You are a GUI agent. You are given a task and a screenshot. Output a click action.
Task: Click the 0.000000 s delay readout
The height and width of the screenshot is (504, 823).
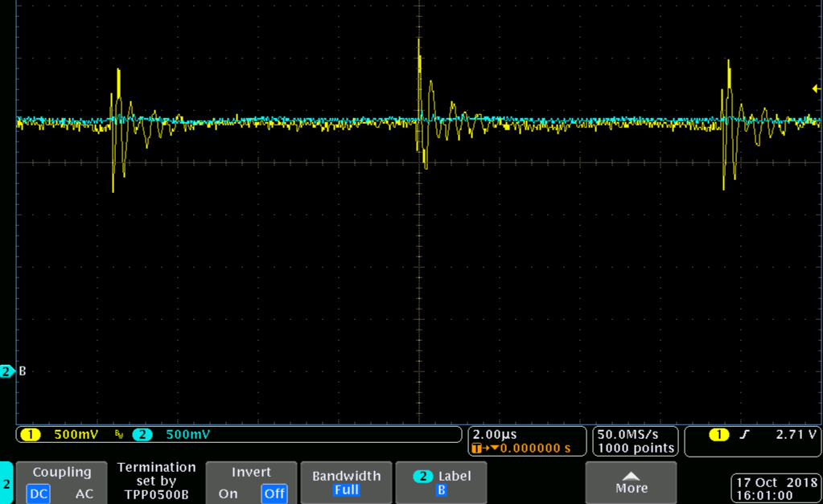click(x=535, y=449)
